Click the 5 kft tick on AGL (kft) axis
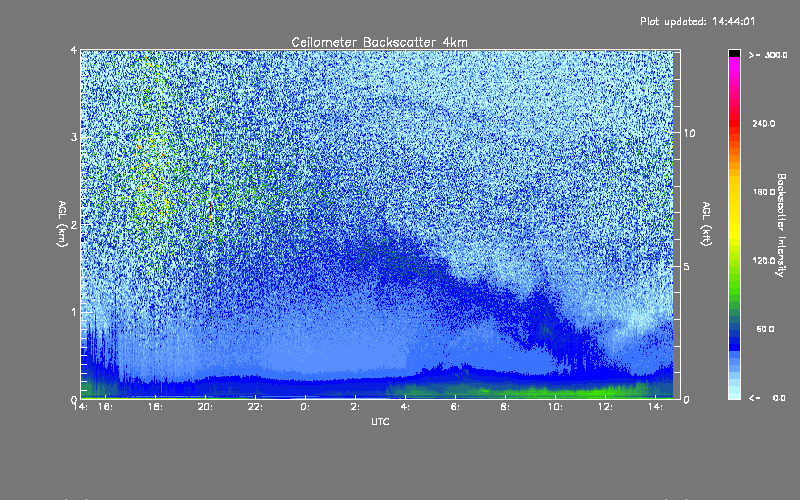The height and width of the screenshot is (500, 800). (x=687, y=266)
